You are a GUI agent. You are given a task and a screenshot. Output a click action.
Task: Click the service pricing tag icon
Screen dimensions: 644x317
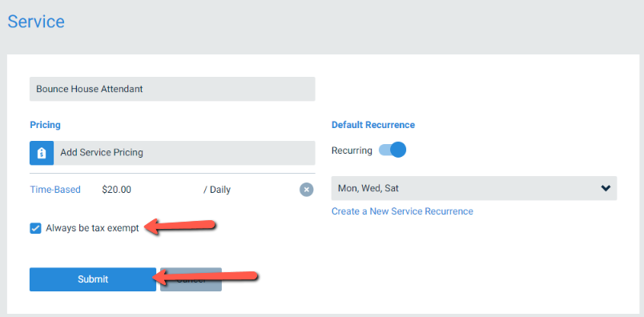point(42,153)
